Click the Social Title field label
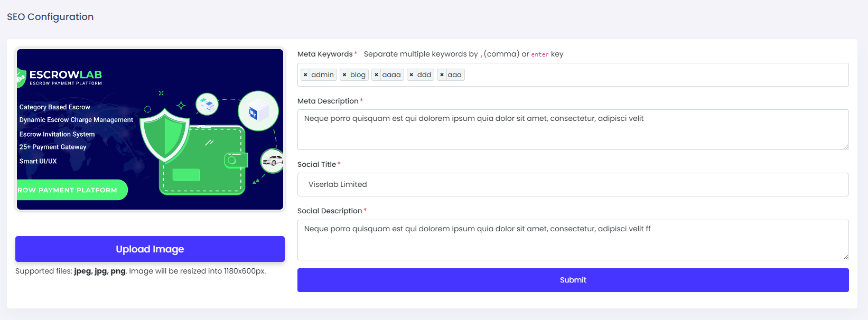This screenshot has width=868, height=320. (x=316, y=164)
